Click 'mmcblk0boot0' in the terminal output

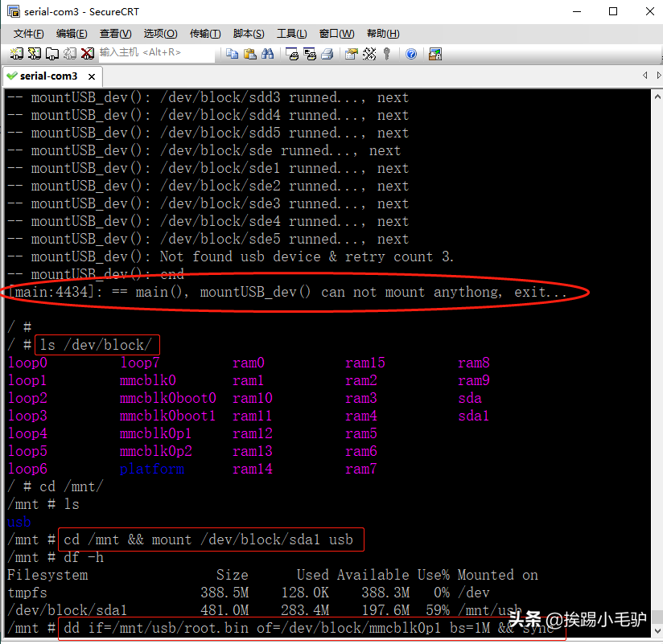[168, 398]
